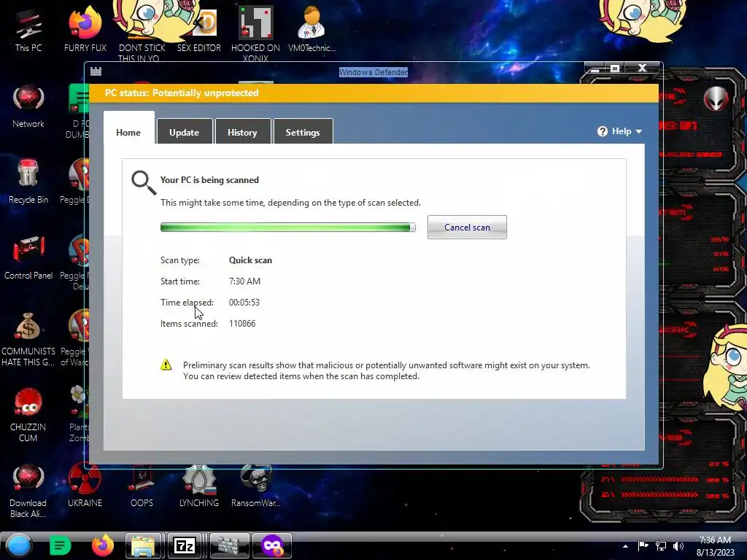Open the volume speaker tray icon

[x=678, y=545]
